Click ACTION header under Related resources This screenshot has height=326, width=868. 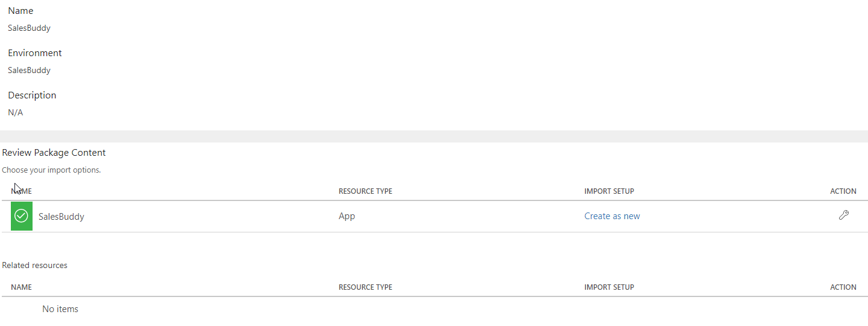(843, 287)
